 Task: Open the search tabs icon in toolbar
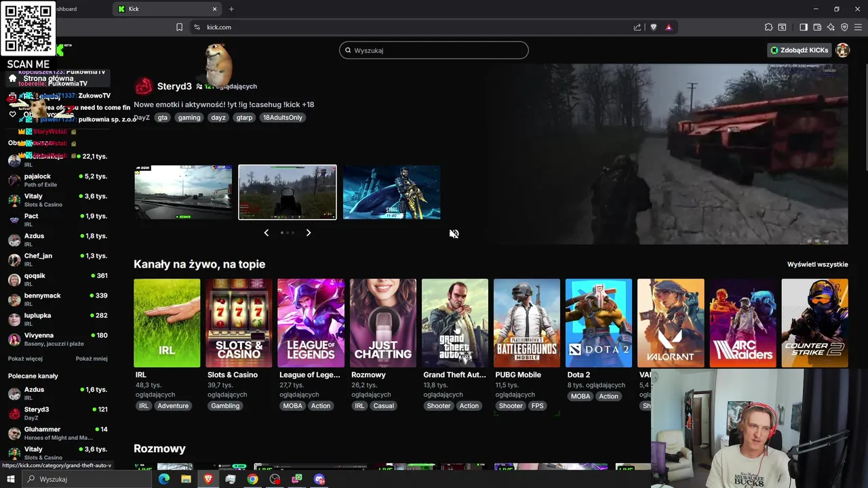[x=782, y=27]
